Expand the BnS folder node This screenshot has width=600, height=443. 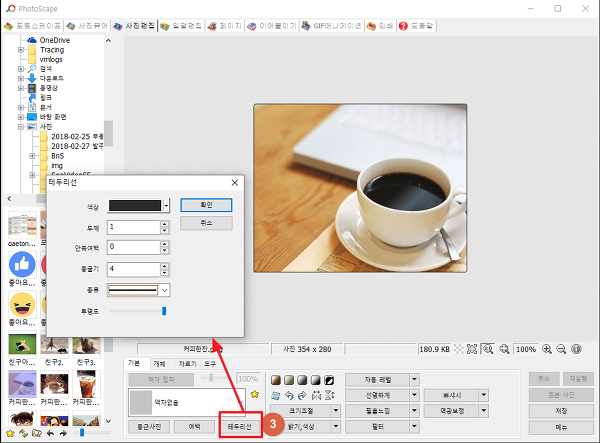tap(32, 156)
